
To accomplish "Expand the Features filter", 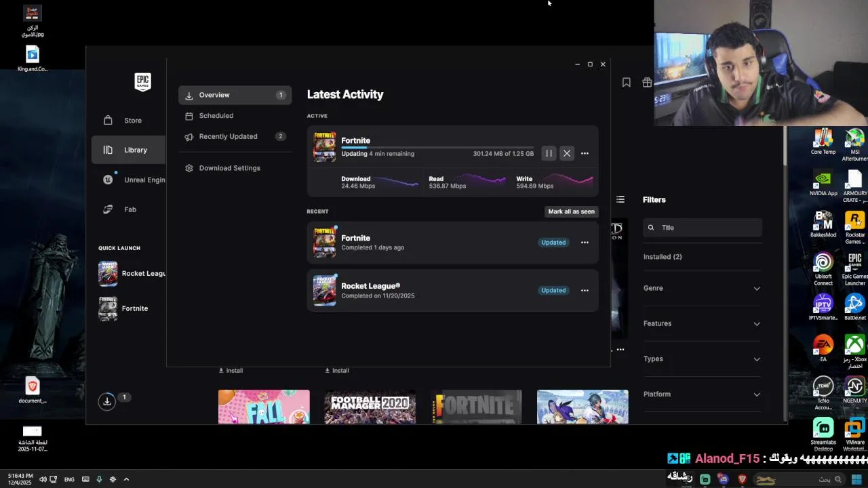I will click(702, 323).
